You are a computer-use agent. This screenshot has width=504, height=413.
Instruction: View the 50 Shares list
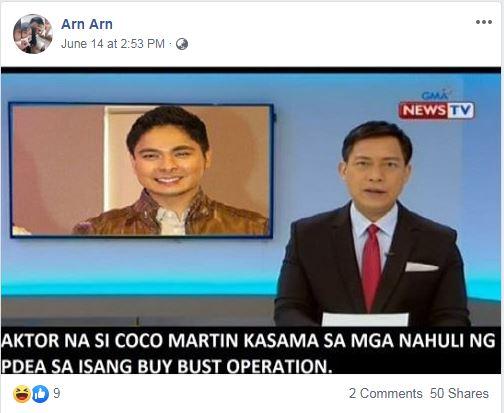(459, 393)
